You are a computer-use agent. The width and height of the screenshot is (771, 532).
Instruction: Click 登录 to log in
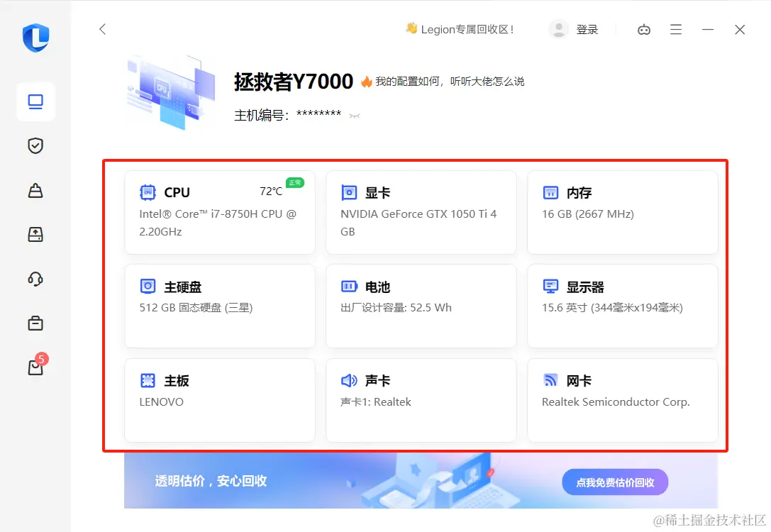[587, 30]
